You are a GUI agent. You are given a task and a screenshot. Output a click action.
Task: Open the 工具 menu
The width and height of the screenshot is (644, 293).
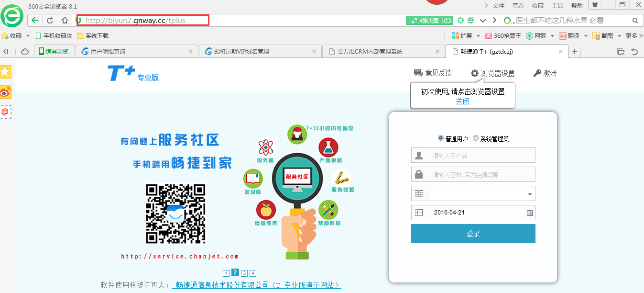[x=557, y=6]
